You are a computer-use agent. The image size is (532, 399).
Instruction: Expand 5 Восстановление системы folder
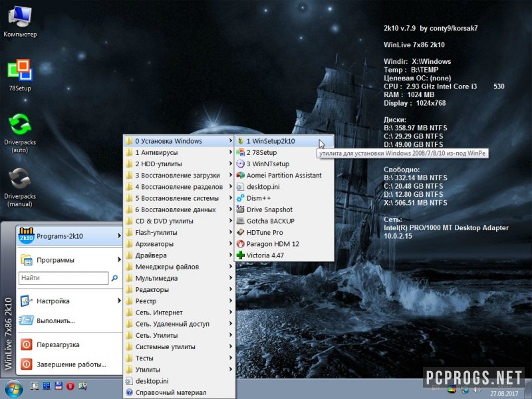click(179, 198)
